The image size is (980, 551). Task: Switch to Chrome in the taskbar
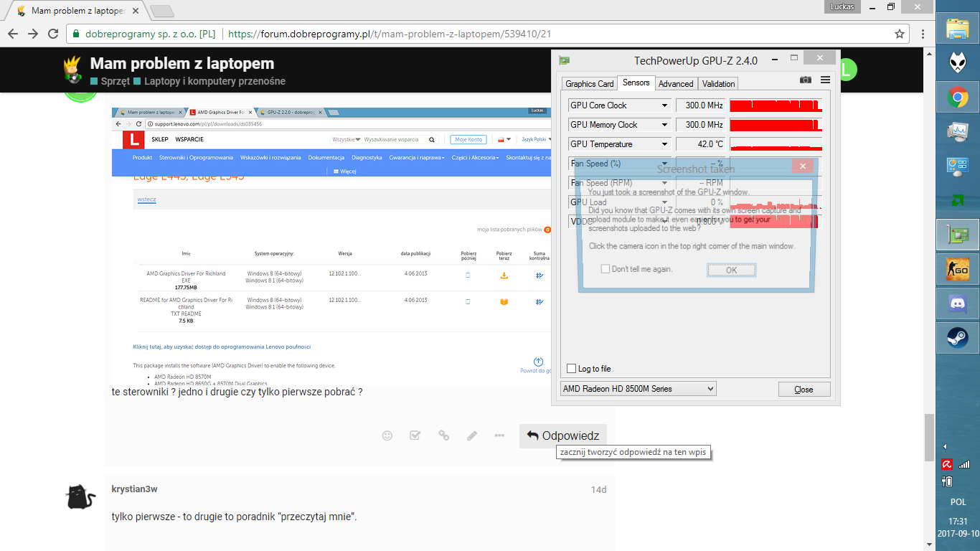958,97
